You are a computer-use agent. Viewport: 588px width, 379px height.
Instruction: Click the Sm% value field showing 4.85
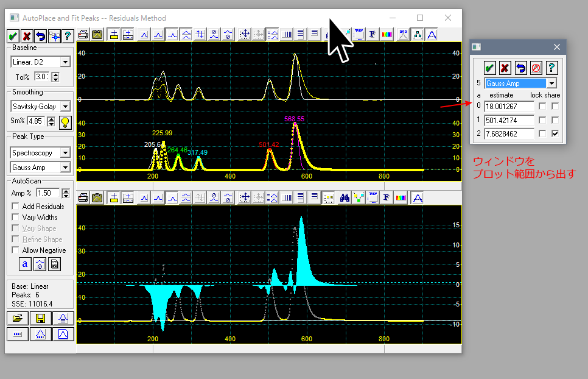(35, 121)
